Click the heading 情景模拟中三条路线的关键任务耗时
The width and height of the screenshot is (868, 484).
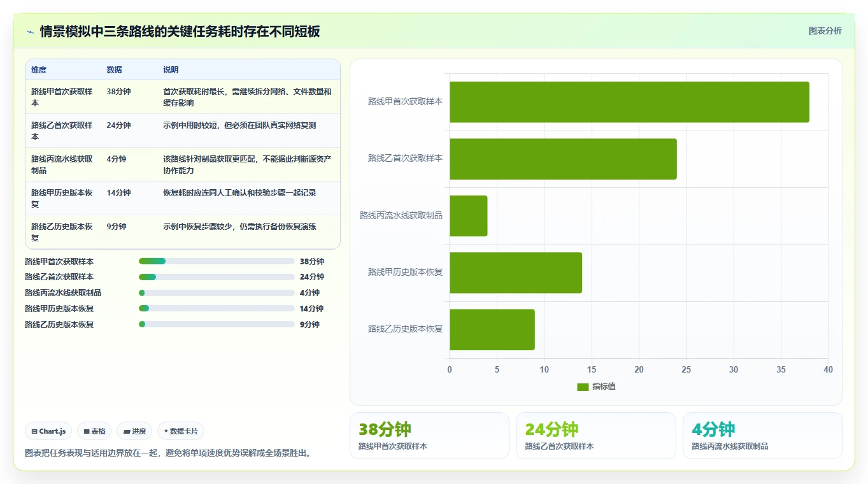(180, 31)
